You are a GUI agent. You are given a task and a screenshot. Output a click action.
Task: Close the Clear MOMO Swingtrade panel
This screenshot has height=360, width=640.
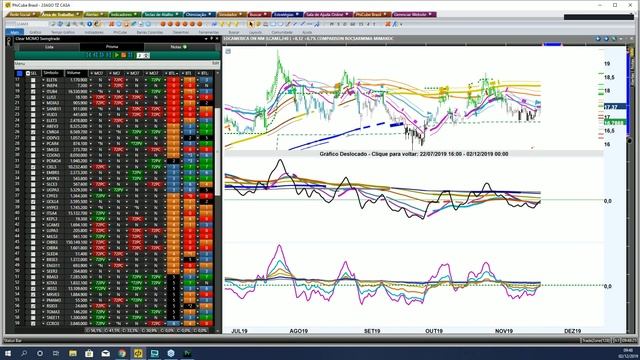point(217,39)
